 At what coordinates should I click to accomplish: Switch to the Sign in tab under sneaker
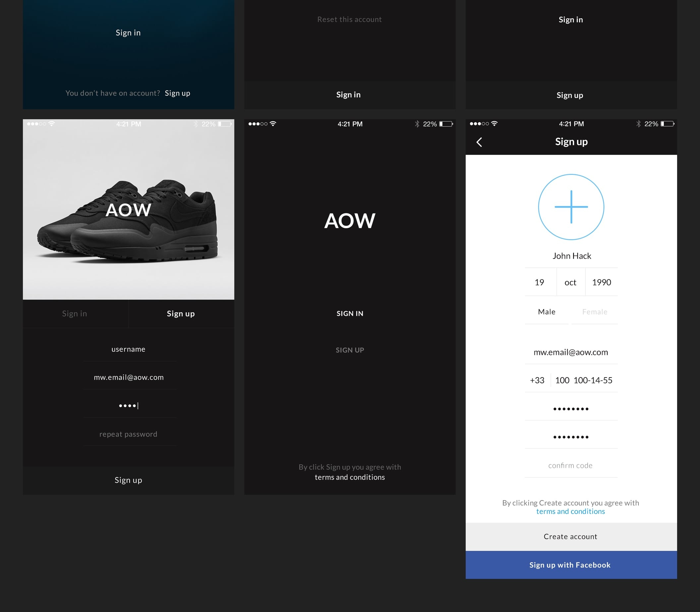tap(75, 314)
